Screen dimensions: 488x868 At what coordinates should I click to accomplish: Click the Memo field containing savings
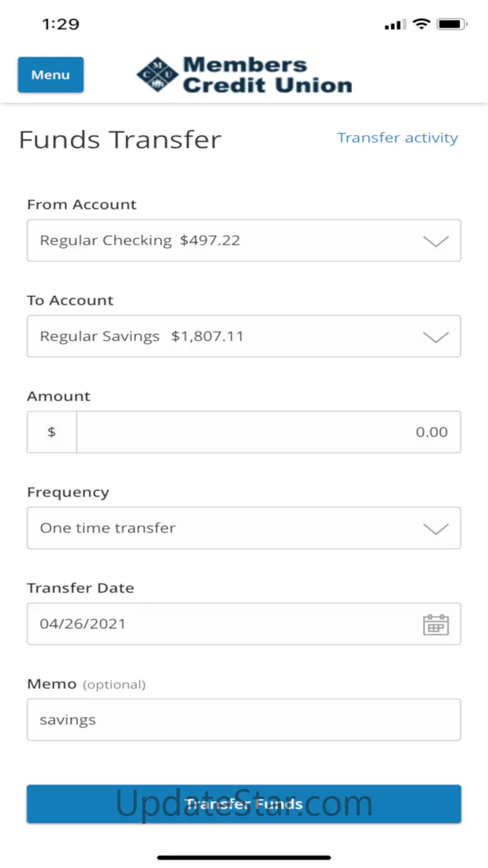243,720
